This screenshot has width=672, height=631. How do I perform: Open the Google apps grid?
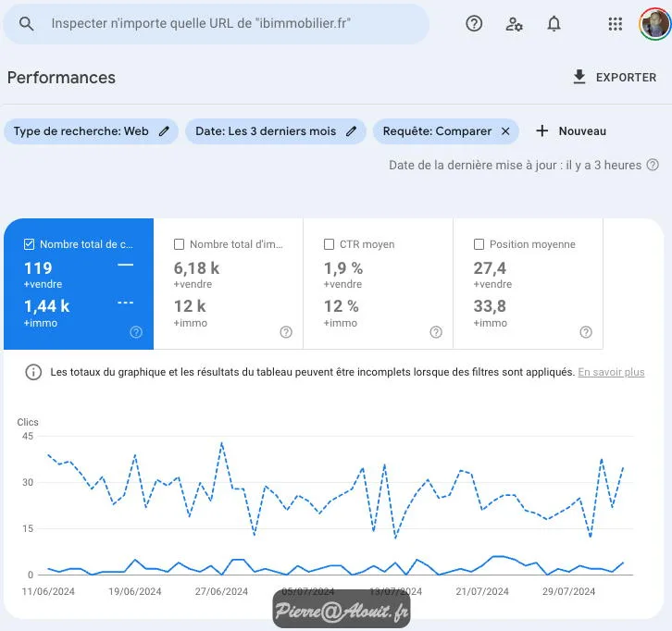615,24
